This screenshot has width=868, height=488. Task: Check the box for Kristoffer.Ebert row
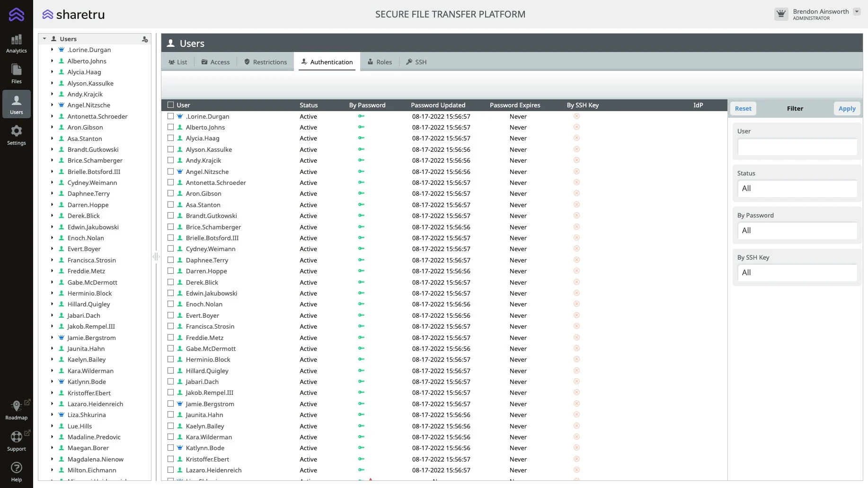coord(170,459)
